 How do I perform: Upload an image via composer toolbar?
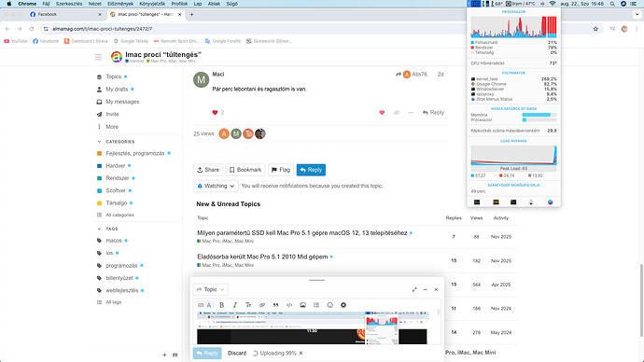coord(302,305)
